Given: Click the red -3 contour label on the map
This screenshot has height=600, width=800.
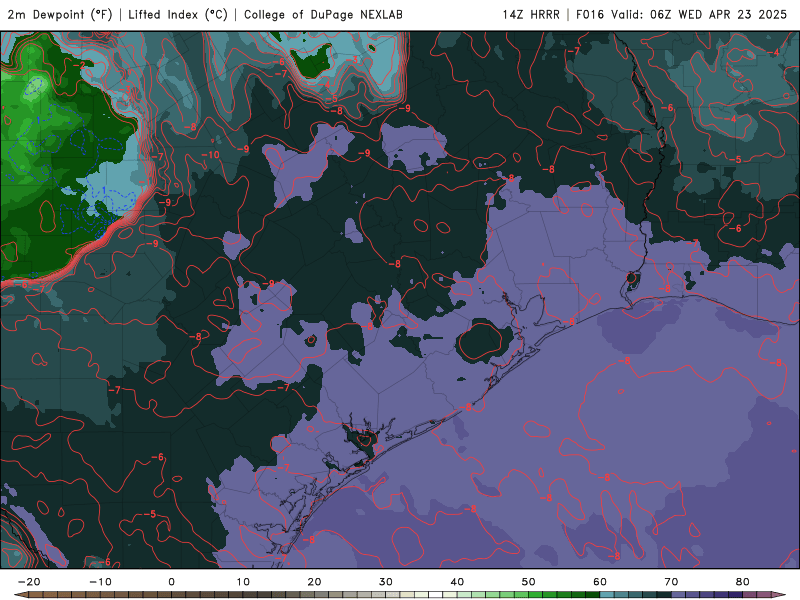Looking at the screenshot, I should [x=353, y=60].
